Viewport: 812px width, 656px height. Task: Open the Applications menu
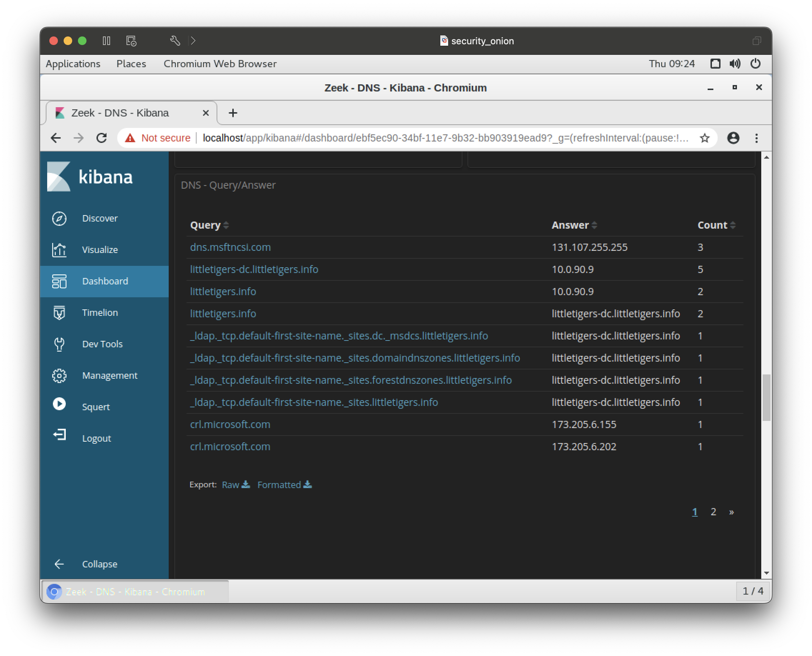[73, 64]
